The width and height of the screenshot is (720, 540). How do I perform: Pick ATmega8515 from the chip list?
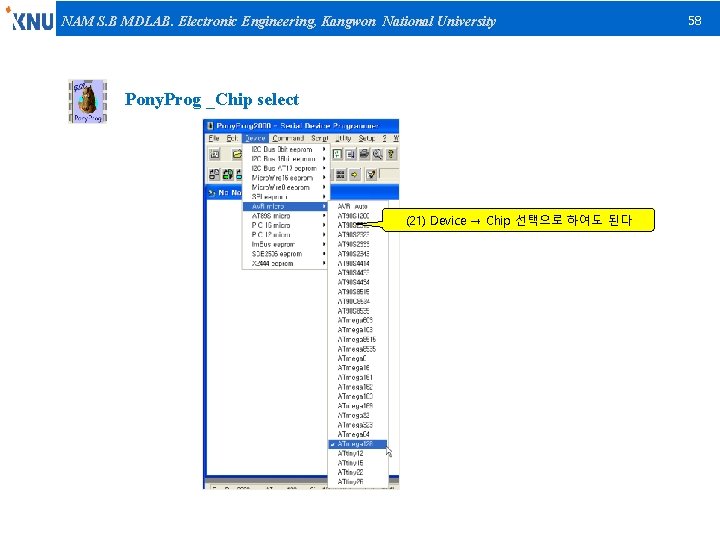(x=358, y=339)
